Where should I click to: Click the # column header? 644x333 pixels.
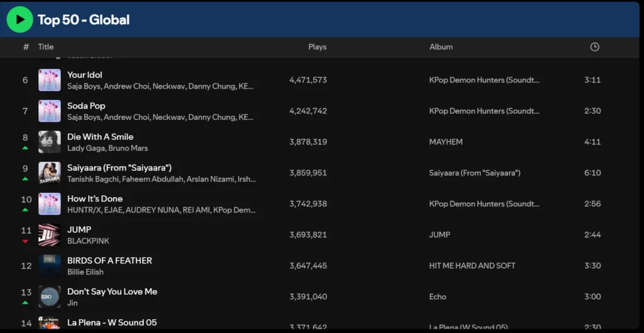26,47
